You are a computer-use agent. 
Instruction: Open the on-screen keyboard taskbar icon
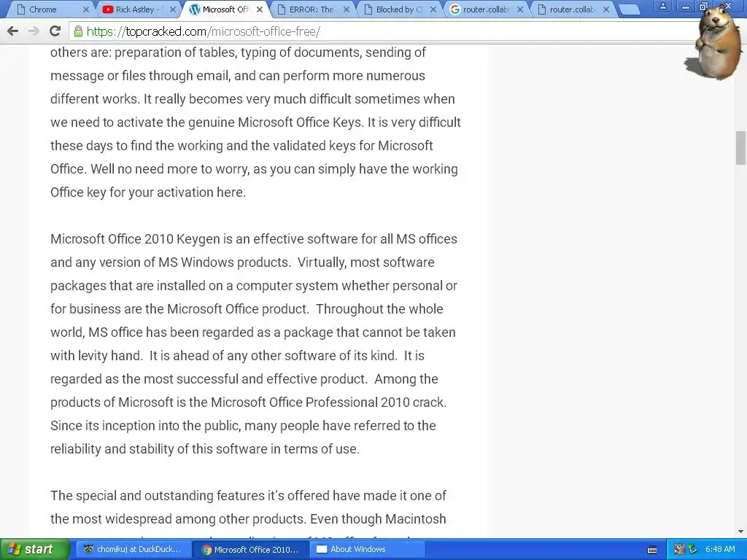(x=652, y=550)
